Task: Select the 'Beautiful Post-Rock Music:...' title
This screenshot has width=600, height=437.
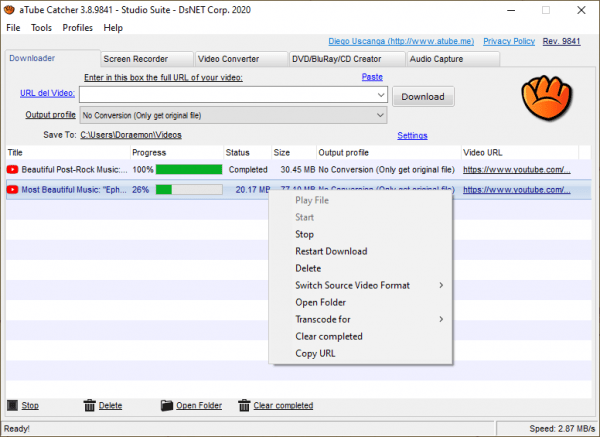Action: [x=75, y=170]
